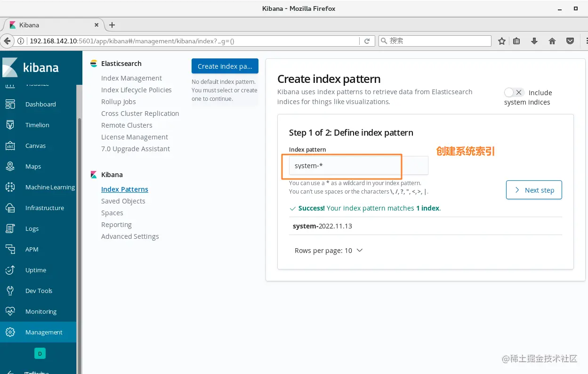Click inside the Index pattern input field
The image size is (588, 374).
tap(342, 165)
